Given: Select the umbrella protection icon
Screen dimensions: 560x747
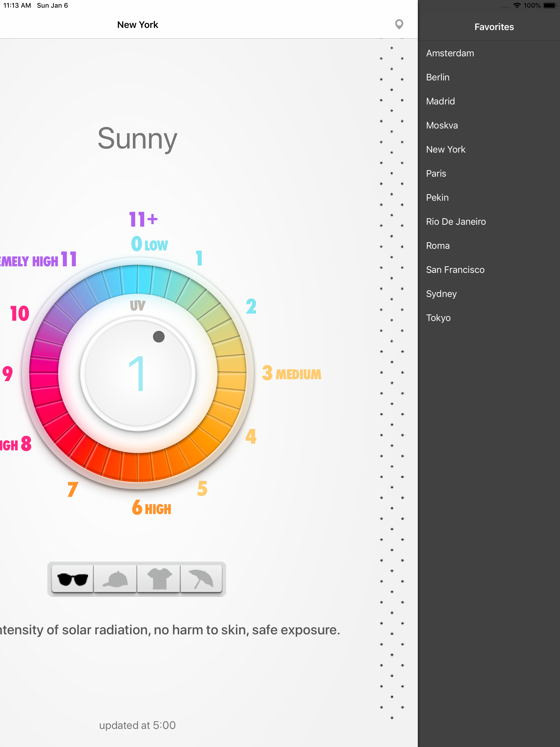Looking at the screenshot, I should 201,579.
